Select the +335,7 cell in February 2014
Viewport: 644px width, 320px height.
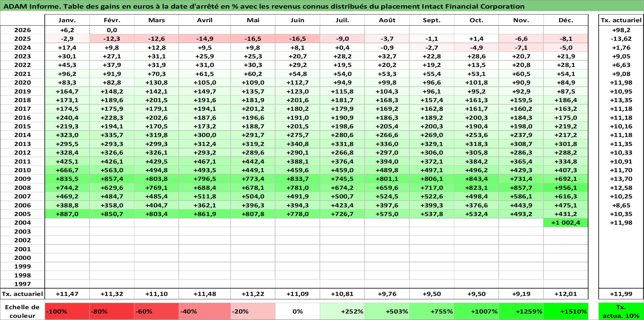pyautogui.click(x=112, y=135)
